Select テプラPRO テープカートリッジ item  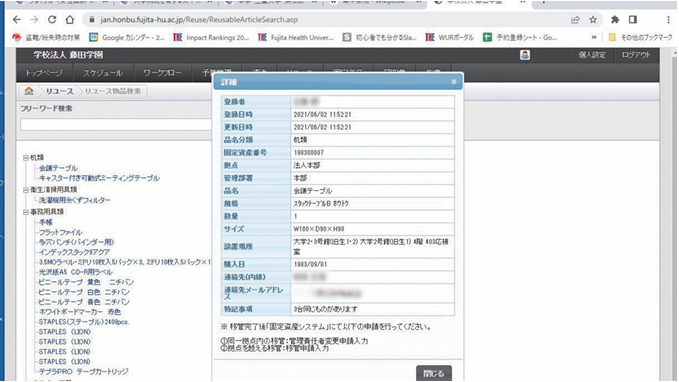point(84,372)
